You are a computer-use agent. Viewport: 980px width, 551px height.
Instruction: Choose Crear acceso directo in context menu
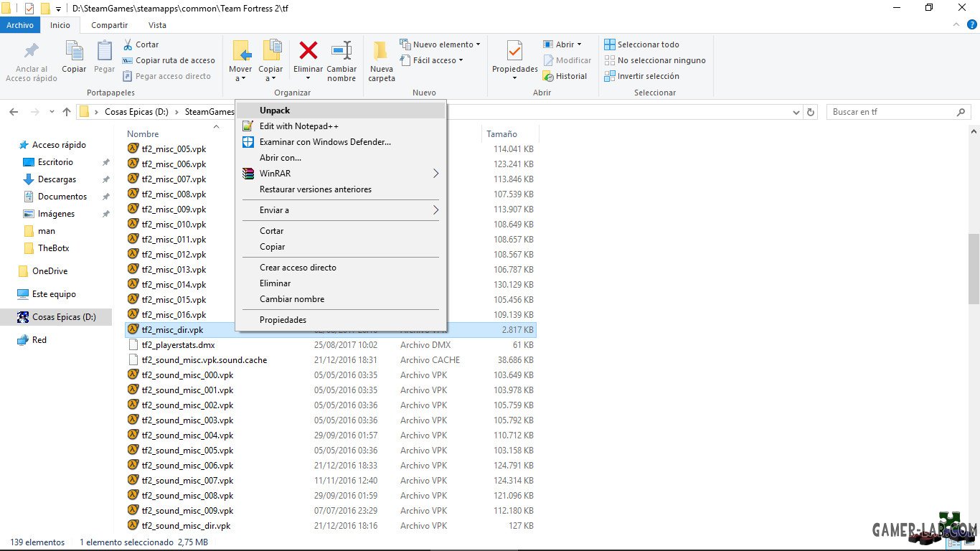pos(341,268)
